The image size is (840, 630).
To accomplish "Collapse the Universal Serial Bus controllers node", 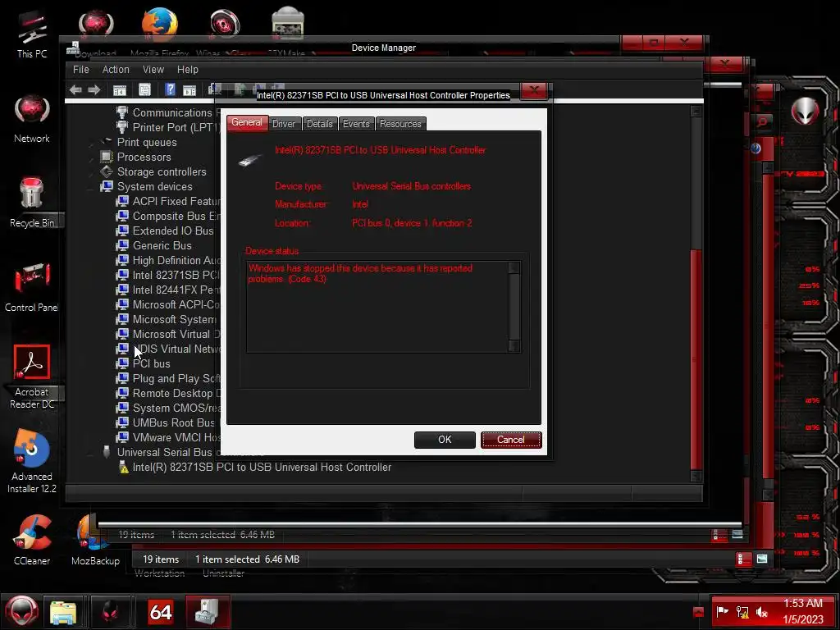I will pyautogui.click(x=92, y=453).
